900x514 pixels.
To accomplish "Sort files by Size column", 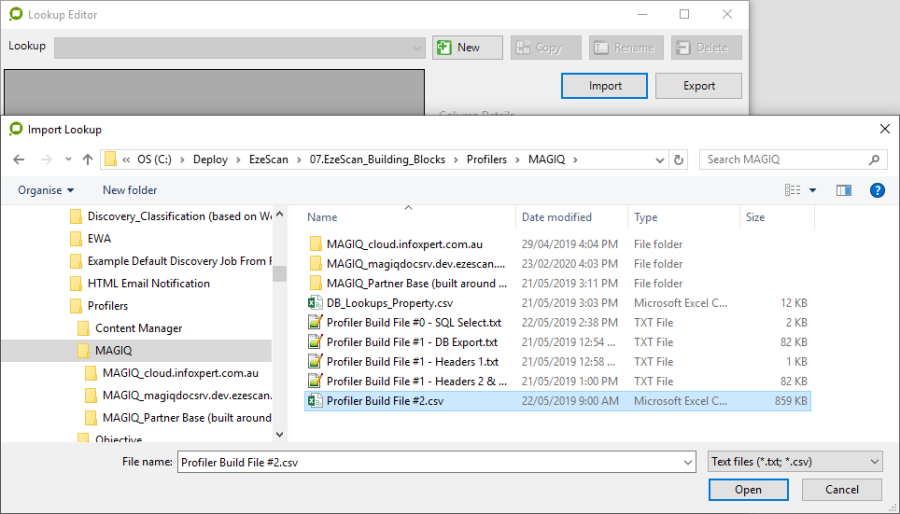I will (755, 217).
